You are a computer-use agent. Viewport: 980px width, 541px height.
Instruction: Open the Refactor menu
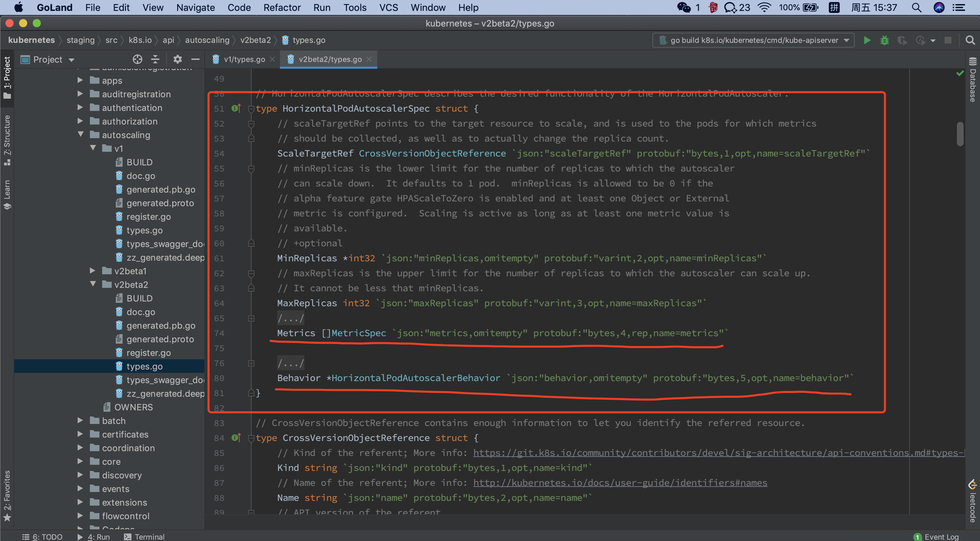282,7
